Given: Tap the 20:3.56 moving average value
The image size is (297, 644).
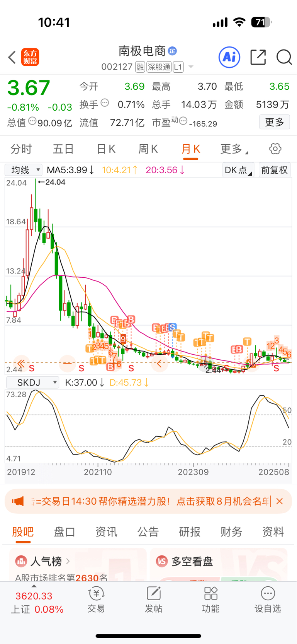Looking at the screenshot, I should (165, 170).
